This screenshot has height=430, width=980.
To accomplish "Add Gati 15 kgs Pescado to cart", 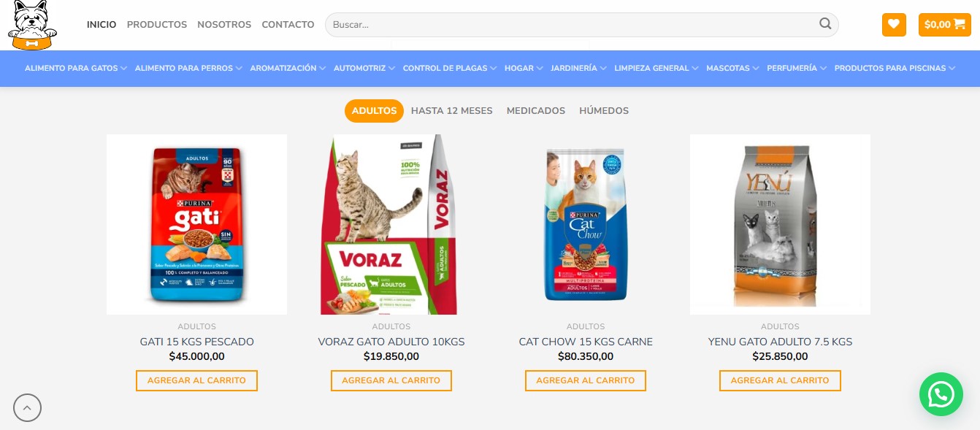I will [196, 380].
